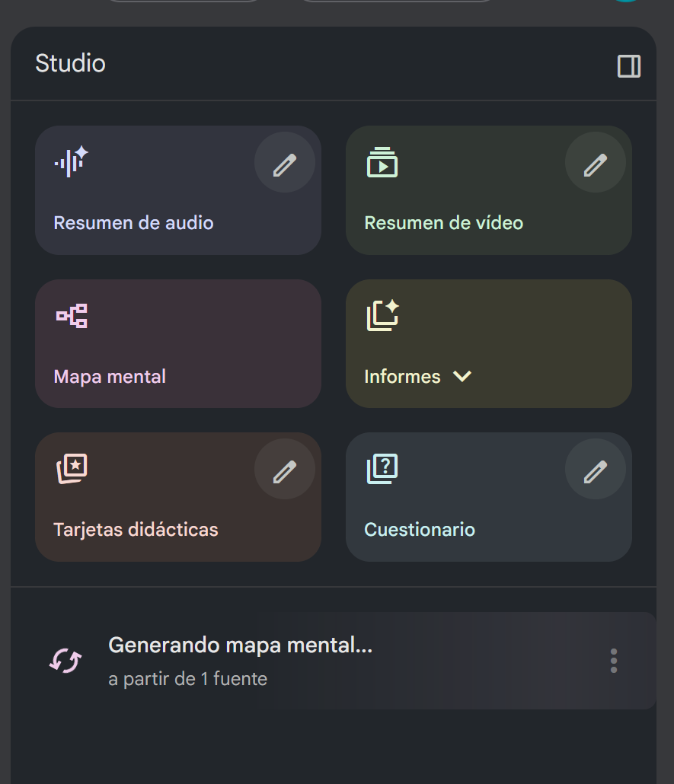
Task: Open the three-dot menu for the generating mind map
Action: coord(614,660)
